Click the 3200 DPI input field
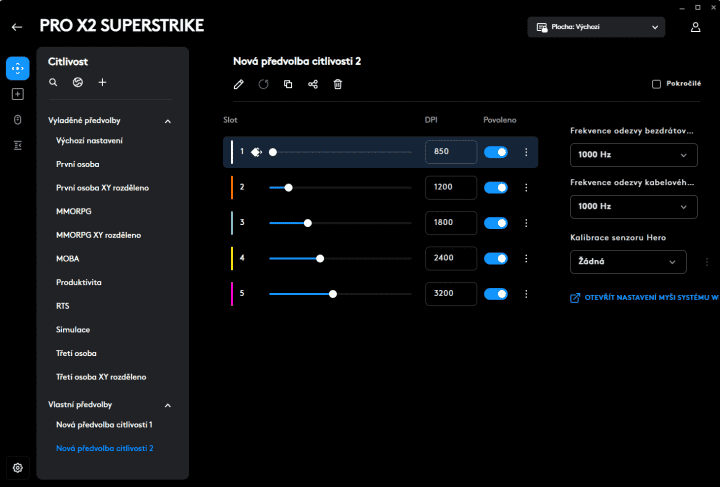The image size is (720, 487). click(451, 293)
